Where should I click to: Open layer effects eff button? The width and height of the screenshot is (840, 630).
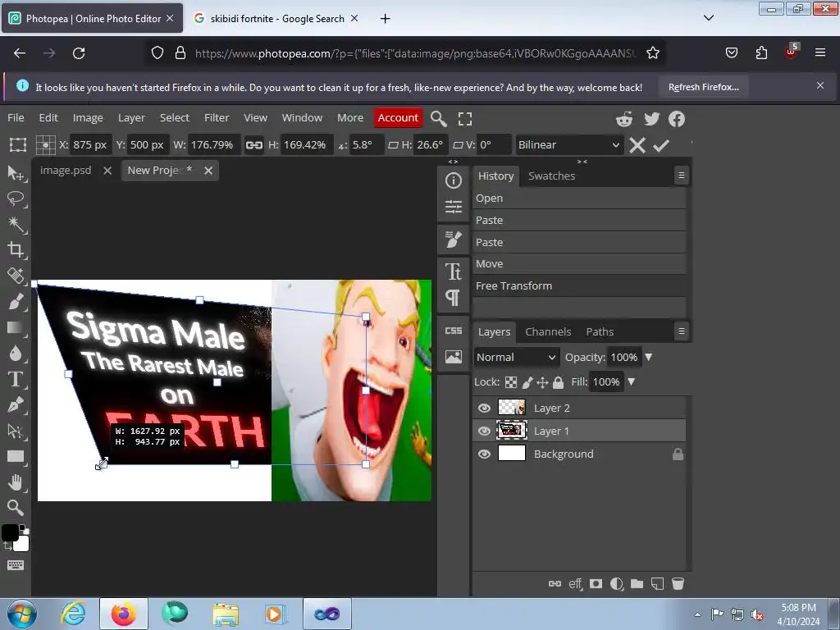[575, 583]
